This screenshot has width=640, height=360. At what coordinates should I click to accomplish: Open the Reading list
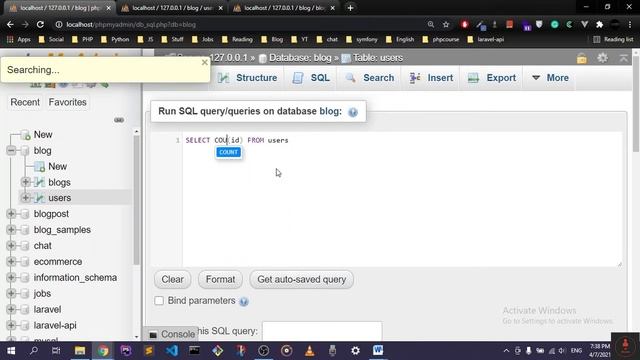613,39
